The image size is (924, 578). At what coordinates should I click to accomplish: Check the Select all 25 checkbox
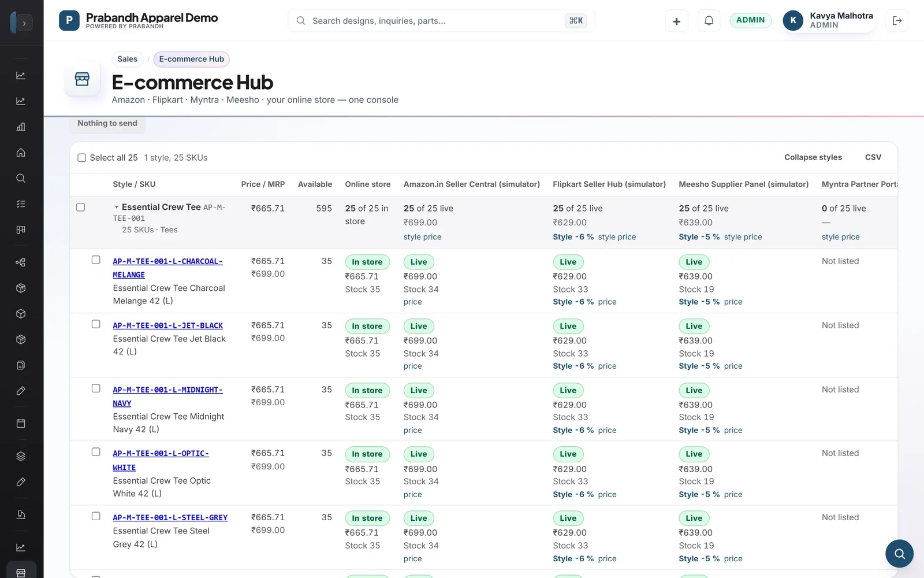click(x=82, y=158)
